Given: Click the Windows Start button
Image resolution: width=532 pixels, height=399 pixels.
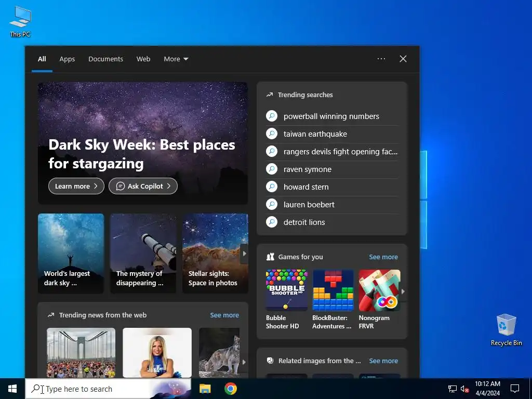Looking at the screenshot, I should tap(12, 389).
